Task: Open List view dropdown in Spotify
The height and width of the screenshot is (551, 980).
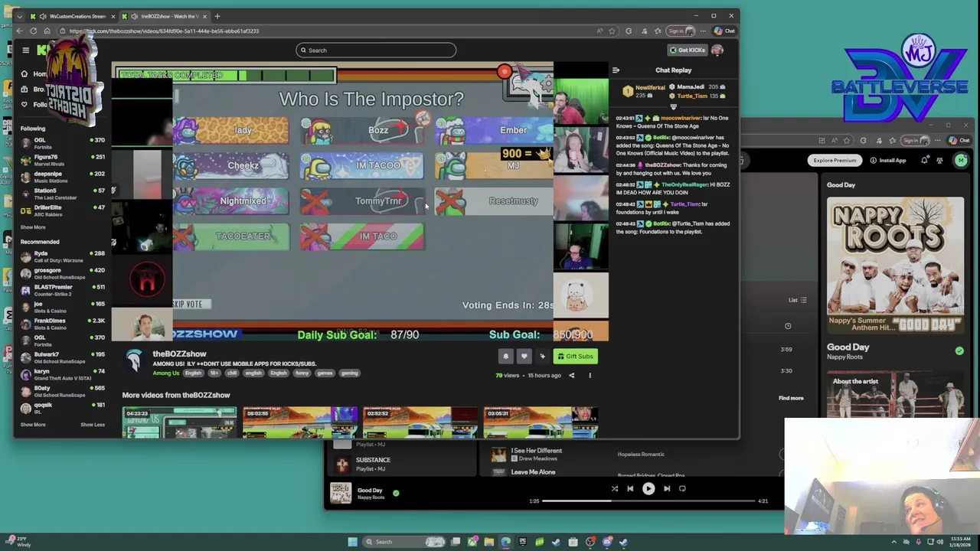Action: point(798,300)
